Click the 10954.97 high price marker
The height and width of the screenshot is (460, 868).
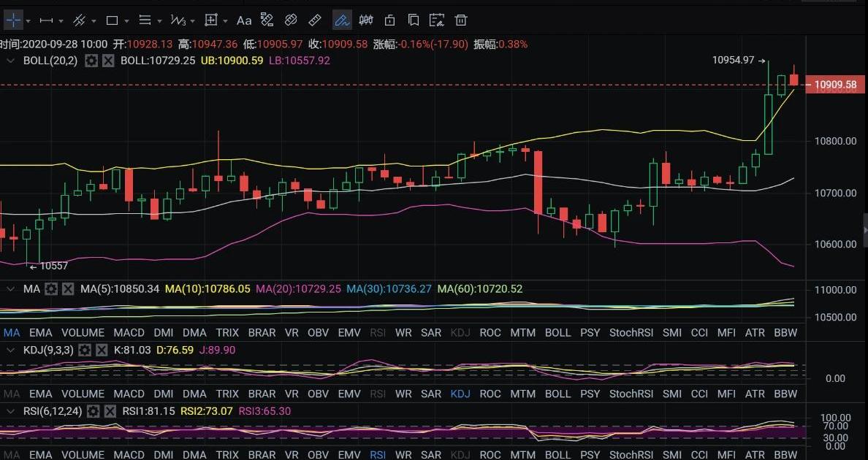click(733, 61)
